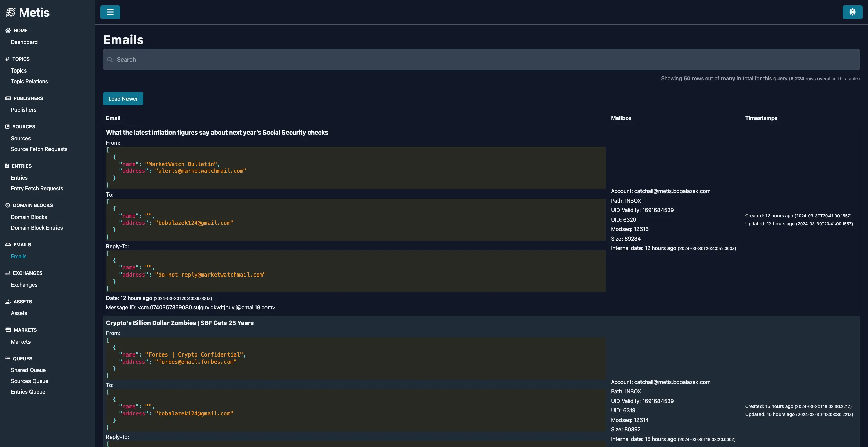868x447 pixels.
Task: Click the Sources RSS icon
Action: (7, 127)
